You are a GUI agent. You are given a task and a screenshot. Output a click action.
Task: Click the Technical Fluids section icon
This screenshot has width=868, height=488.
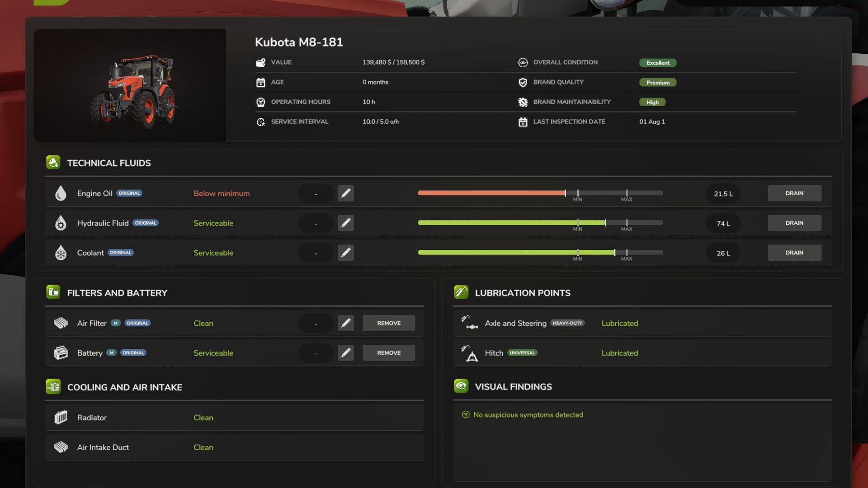point(53,163)
